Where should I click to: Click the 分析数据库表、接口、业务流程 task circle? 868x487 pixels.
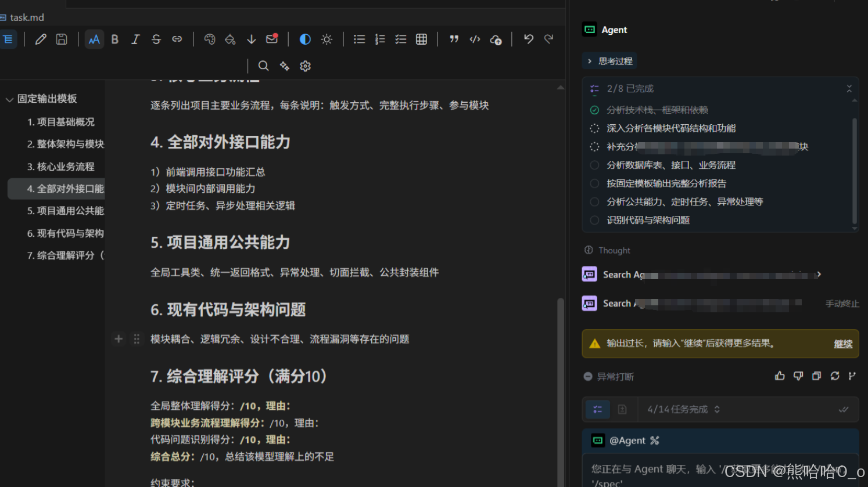click(594, 165)
